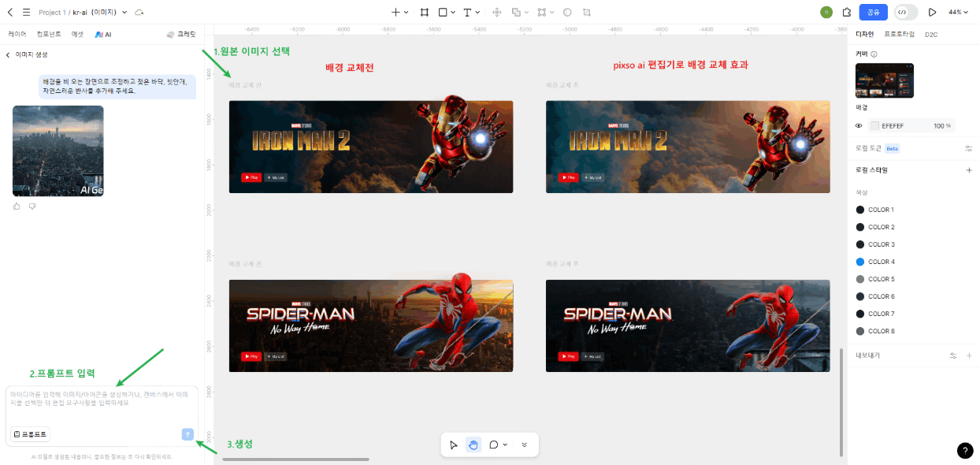Open the hamburger main menu
The image size is (980, 465).
(26, 13)
